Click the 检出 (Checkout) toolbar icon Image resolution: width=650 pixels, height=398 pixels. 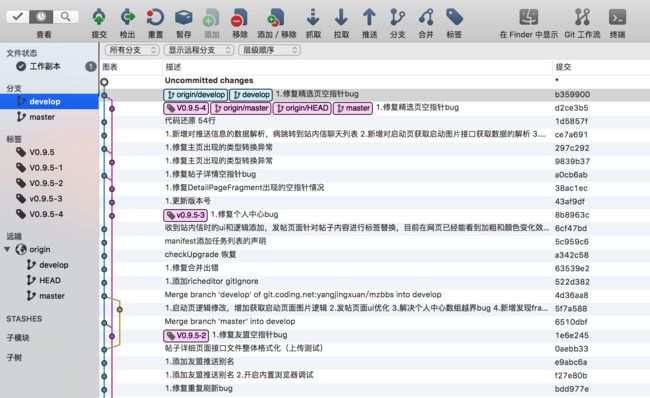tap(127, 18)
